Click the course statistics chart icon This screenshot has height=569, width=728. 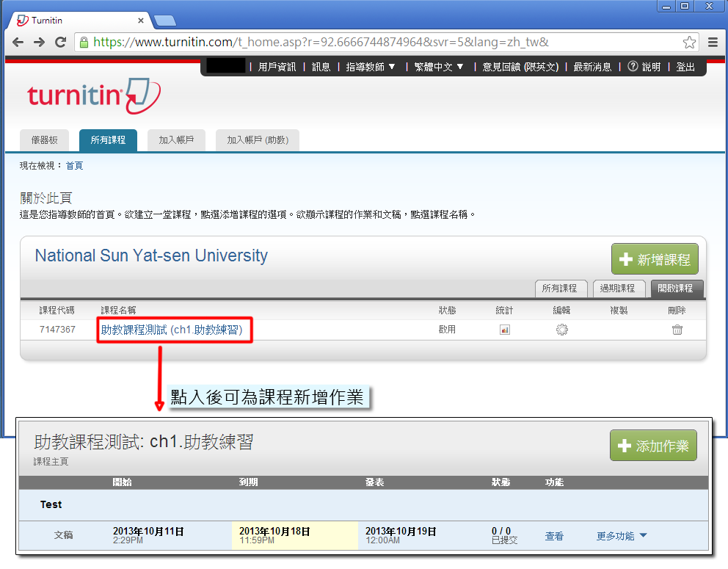click(x=504, y=330)
